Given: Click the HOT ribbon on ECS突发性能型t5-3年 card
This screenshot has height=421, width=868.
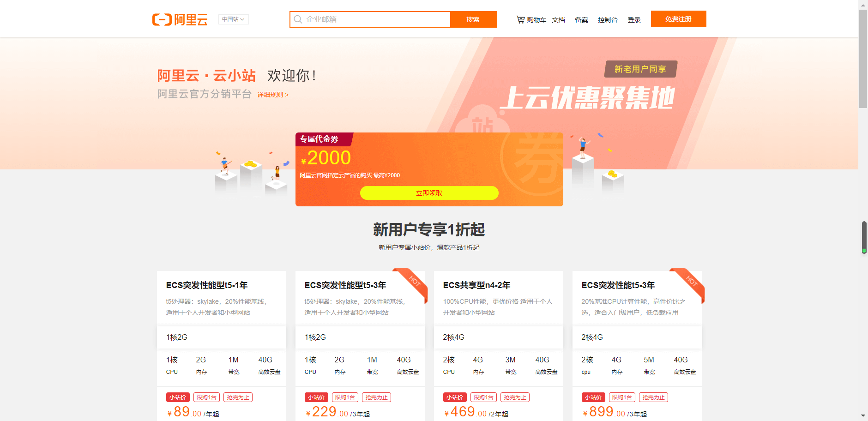Looking at the screenshot, I should 413,283.
